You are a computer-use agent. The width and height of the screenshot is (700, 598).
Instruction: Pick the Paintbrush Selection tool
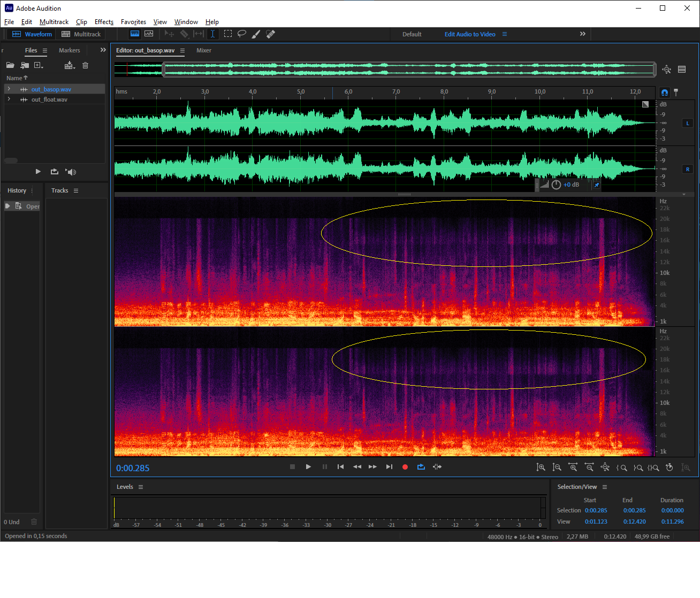[256, 34]
